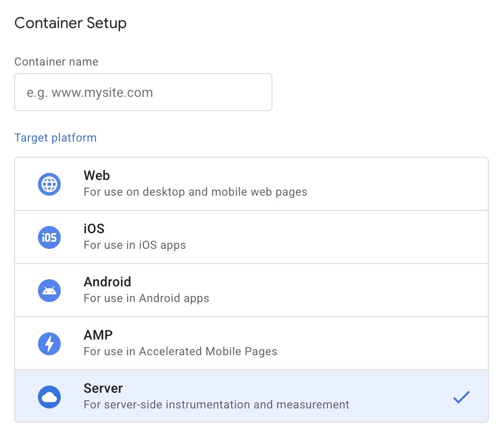This screenshot has width=504, height=435.
Task: Select the AMP platform title
Action: 98,335
